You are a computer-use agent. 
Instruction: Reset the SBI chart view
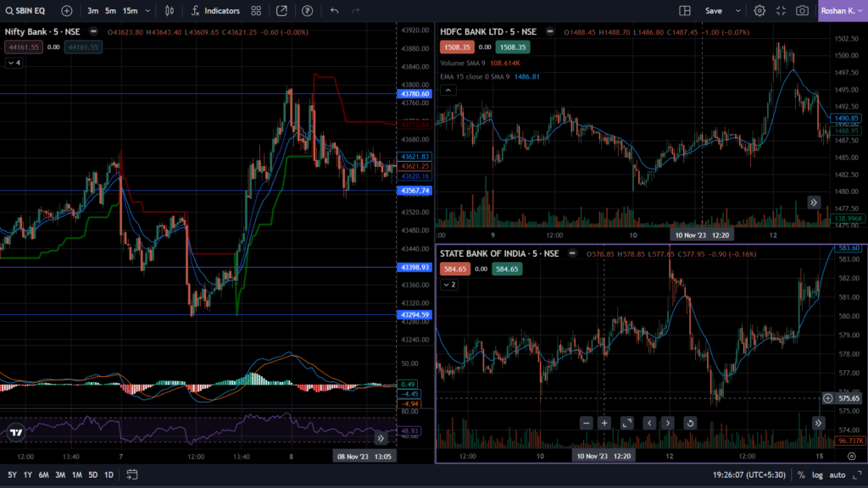pyautogui.click(x=690, y=424)
